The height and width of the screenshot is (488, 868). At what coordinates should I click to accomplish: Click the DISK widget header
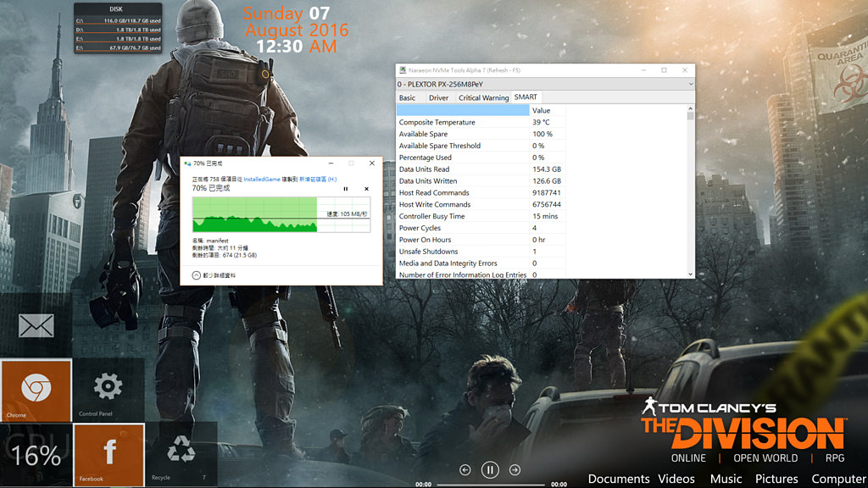pos(116,8)
